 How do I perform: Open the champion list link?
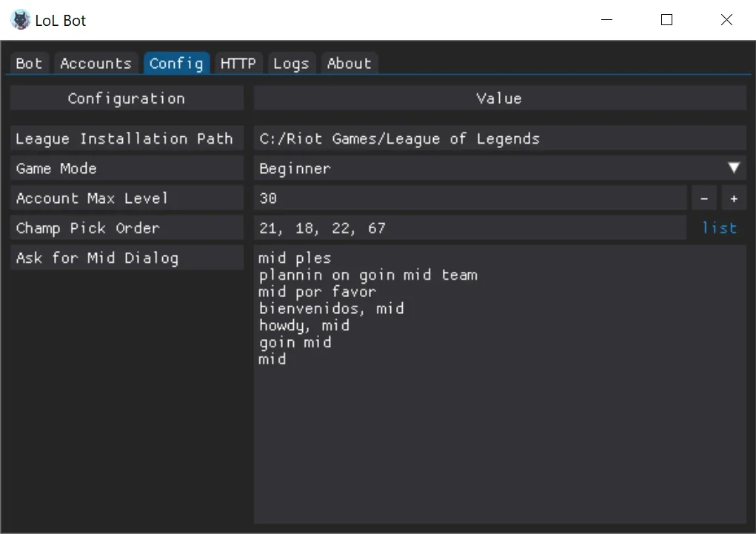tap(720, 227)
